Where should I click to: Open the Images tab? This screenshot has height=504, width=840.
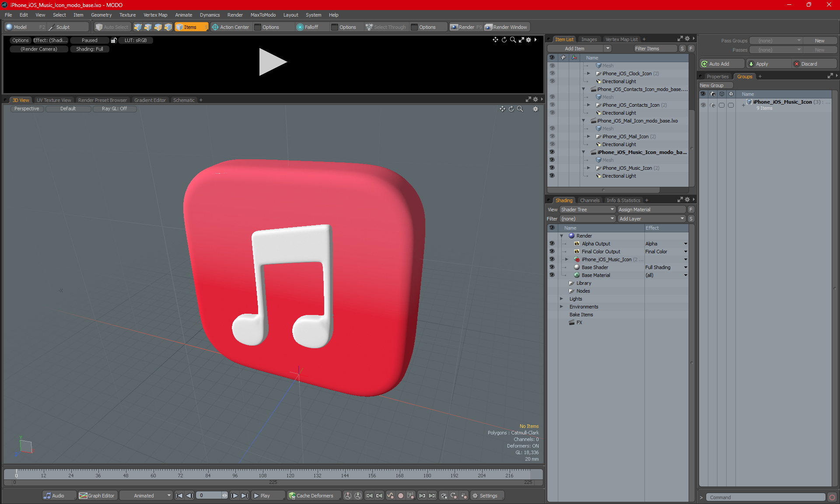[x=589, y=39]
